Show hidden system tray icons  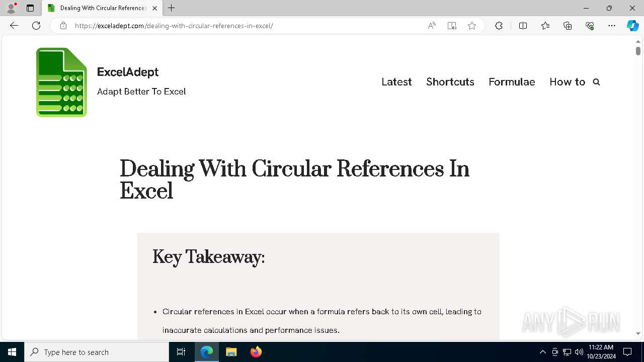pos(542,352)
